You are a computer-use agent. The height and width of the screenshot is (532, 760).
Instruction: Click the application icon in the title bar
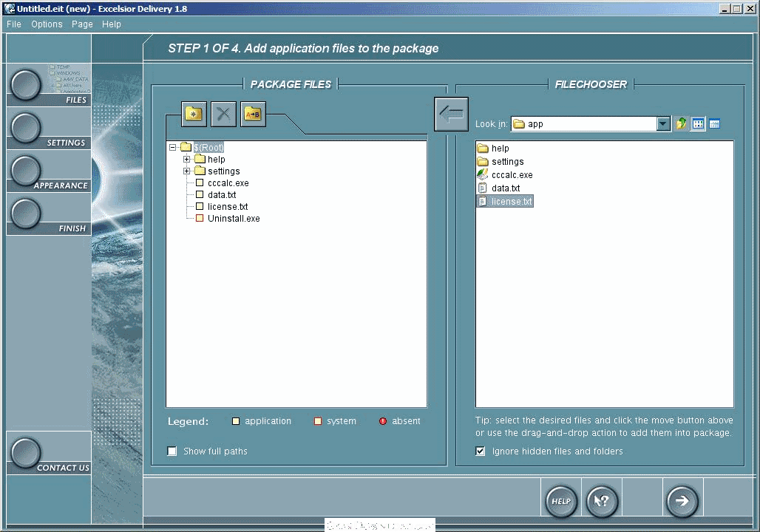[x=9, y=8]
